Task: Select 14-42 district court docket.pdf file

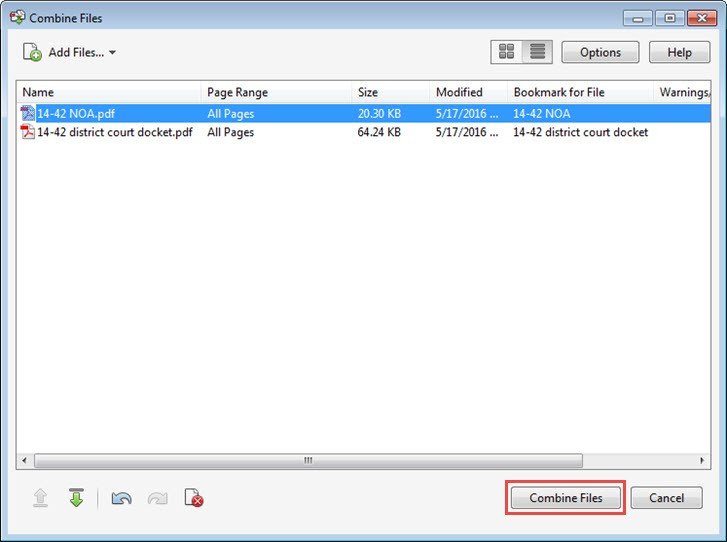Action: point(114,132)
